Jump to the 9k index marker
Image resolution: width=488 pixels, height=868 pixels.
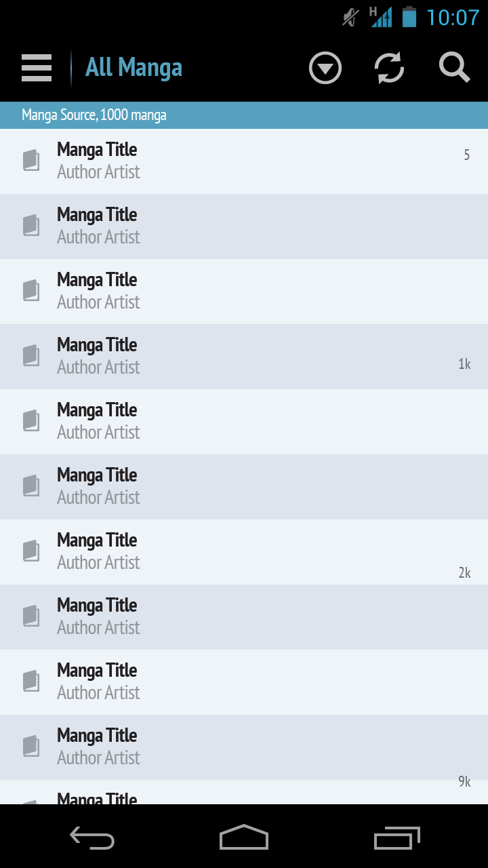464,782
